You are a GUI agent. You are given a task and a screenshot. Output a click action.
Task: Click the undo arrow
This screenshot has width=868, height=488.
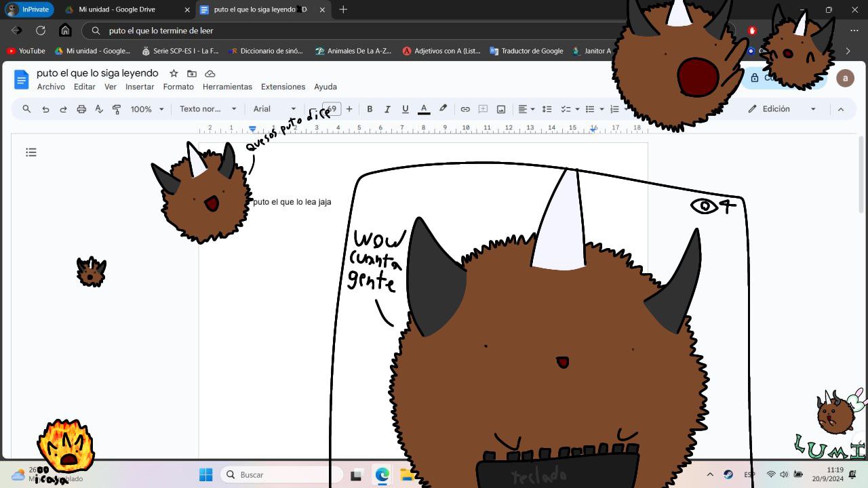[45, 109]
